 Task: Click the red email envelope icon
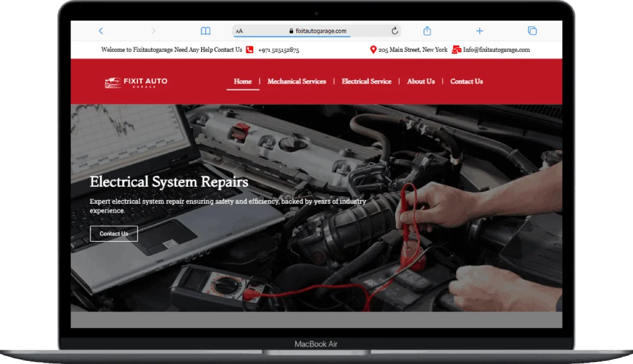point(456,50)
